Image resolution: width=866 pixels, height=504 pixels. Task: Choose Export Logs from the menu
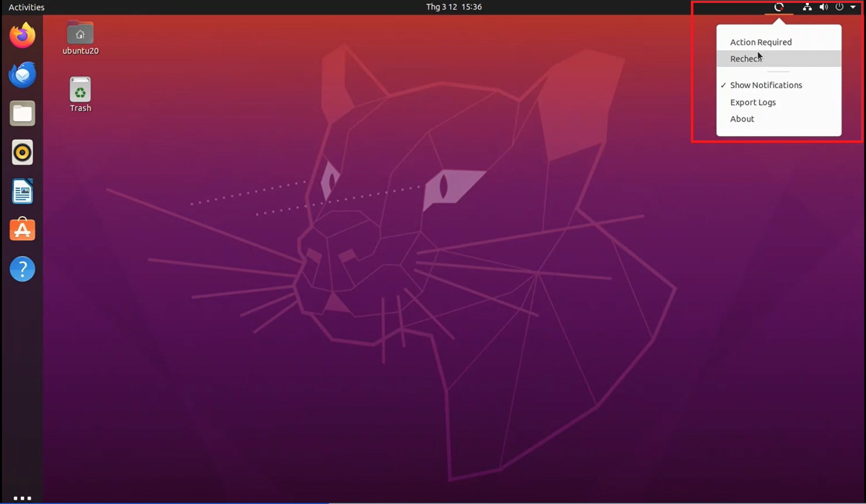tap(779, 102)
